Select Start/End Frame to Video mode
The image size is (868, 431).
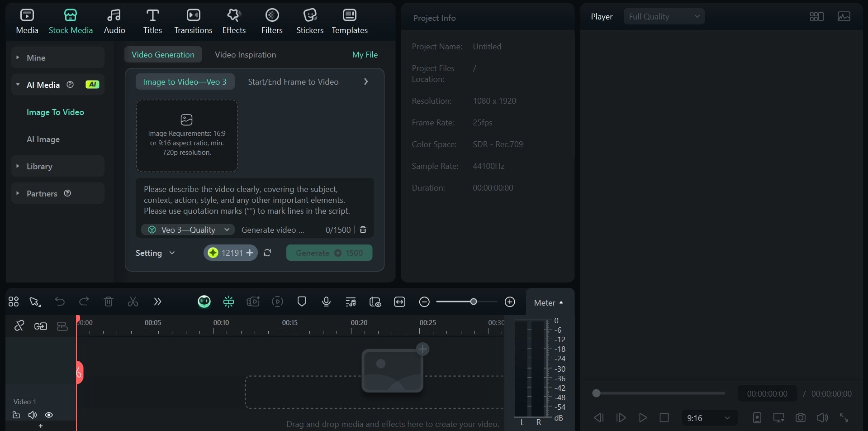pyautogui.click(x=293, y=82)
